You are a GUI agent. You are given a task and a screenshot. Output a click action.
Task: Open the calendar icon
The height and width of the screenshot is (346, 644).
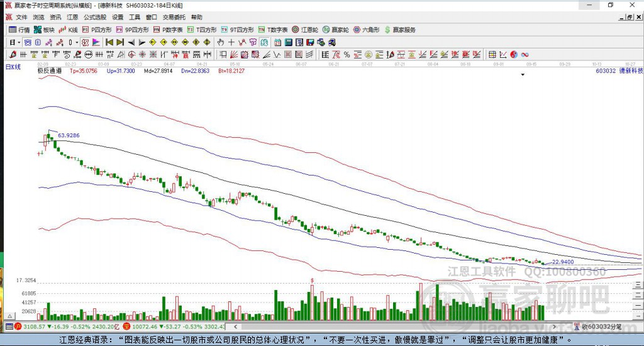point(277,42)
